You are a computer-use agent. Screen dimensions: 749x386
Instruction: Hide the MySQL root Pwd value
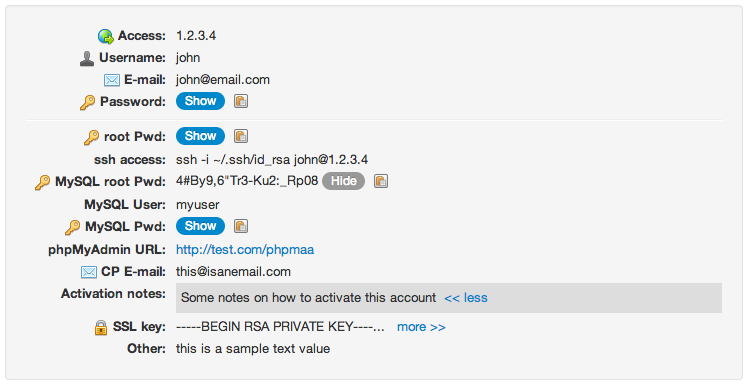[x=343, y=181]
